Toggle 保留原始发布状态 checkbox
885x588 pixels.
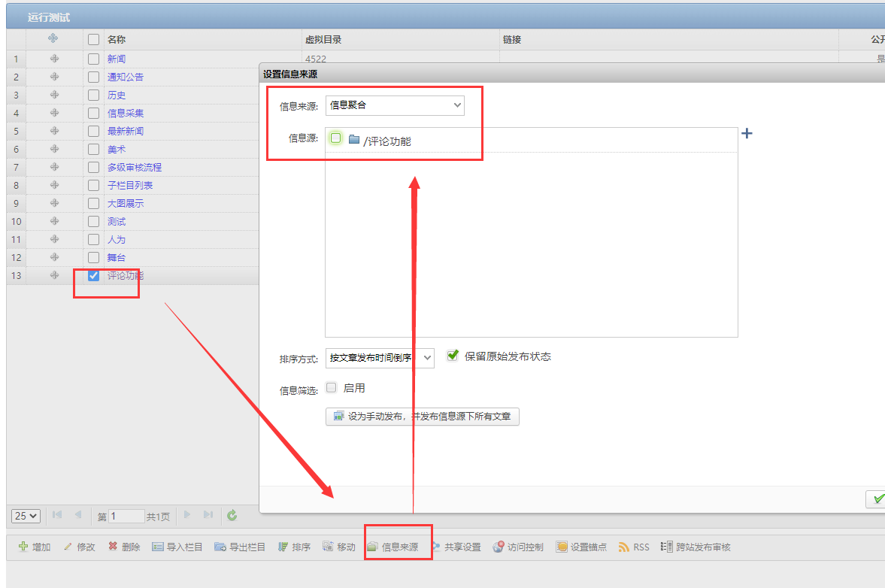tap(453, 356)
